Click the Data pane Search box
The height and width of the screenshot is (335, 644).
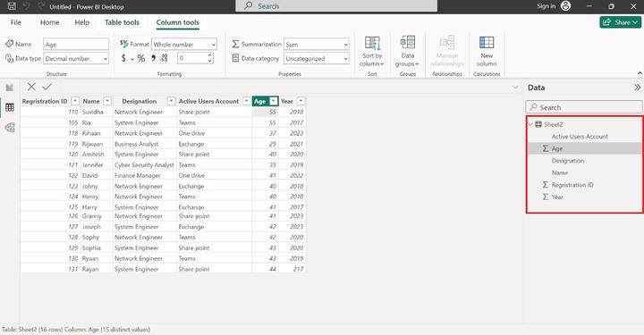tap(583, 107)
